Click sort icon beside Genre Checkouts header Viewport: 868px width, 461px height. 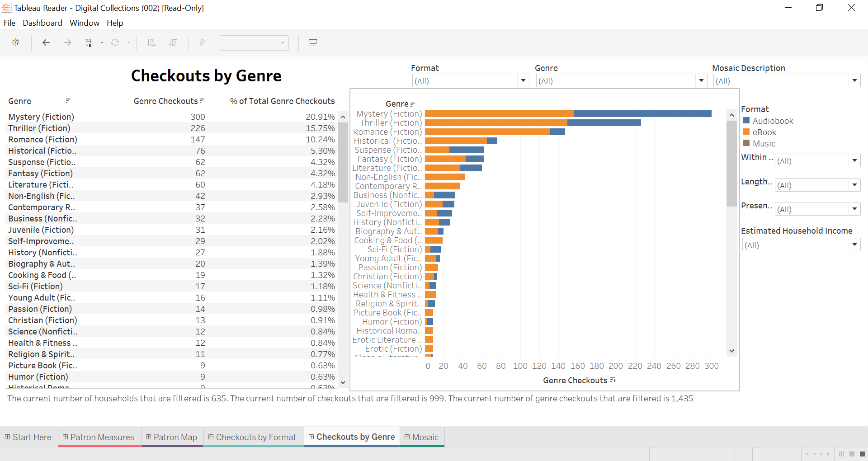click(202, 101)
